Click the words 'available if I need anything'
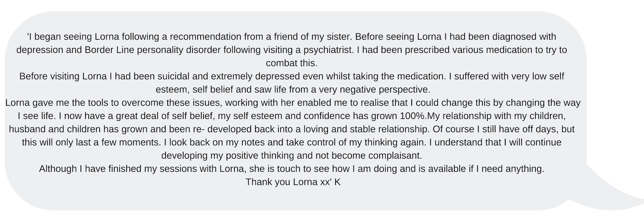This screenshot has width=644, height=219. [485, 169]
